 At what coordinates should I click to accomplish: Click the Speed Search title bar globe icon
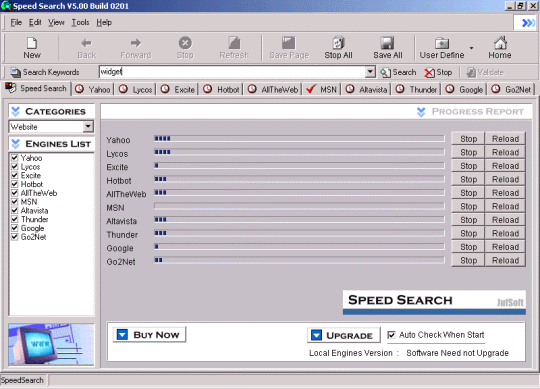tap(6, 6)
